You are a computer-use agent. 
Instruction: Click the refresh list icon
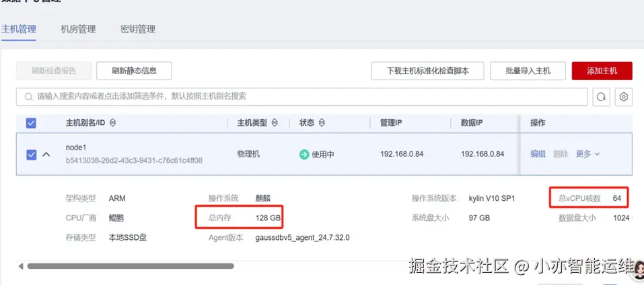(602, 97)
